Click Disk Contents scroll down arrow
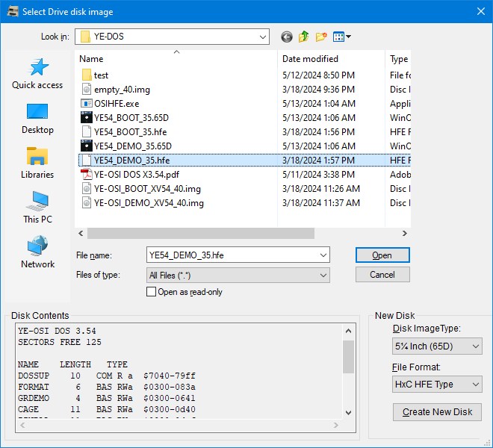Image resolution: width=493 pixels, height=448 pixels. (348, 412)
